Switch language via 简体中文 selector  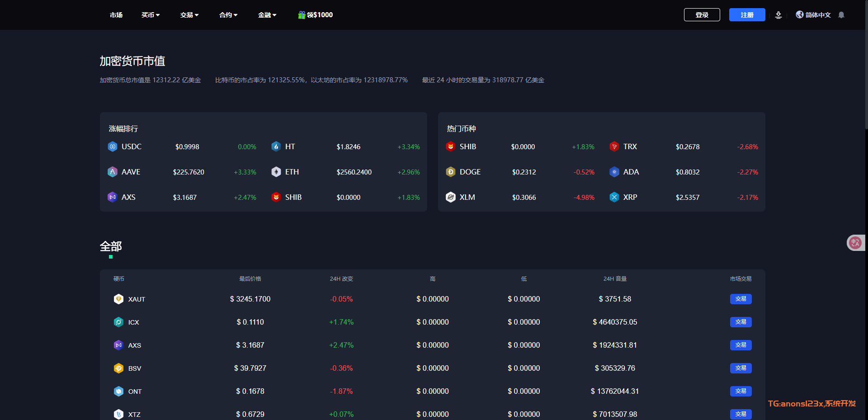[x=813, y=15]
